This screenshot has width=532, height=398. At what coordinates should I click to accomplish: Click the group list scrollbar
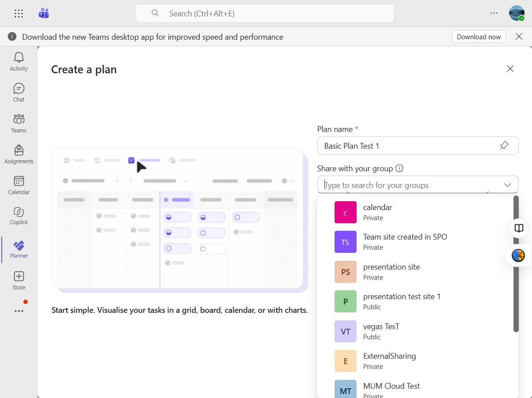click(516, 264)
